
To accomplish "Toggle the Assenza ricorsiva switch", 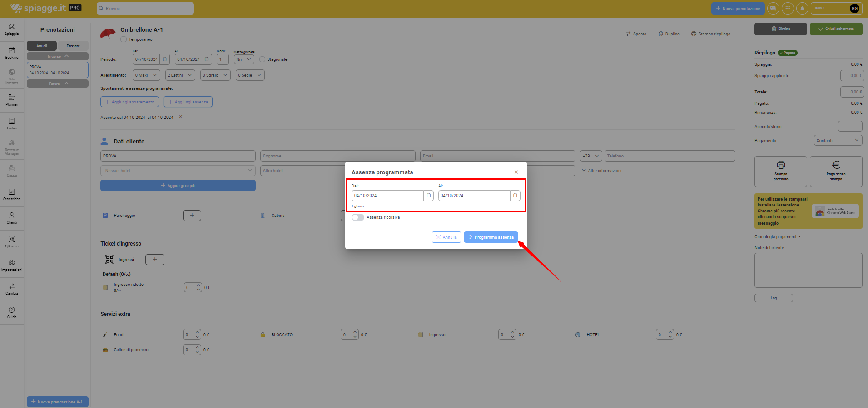I will [358, 217].
